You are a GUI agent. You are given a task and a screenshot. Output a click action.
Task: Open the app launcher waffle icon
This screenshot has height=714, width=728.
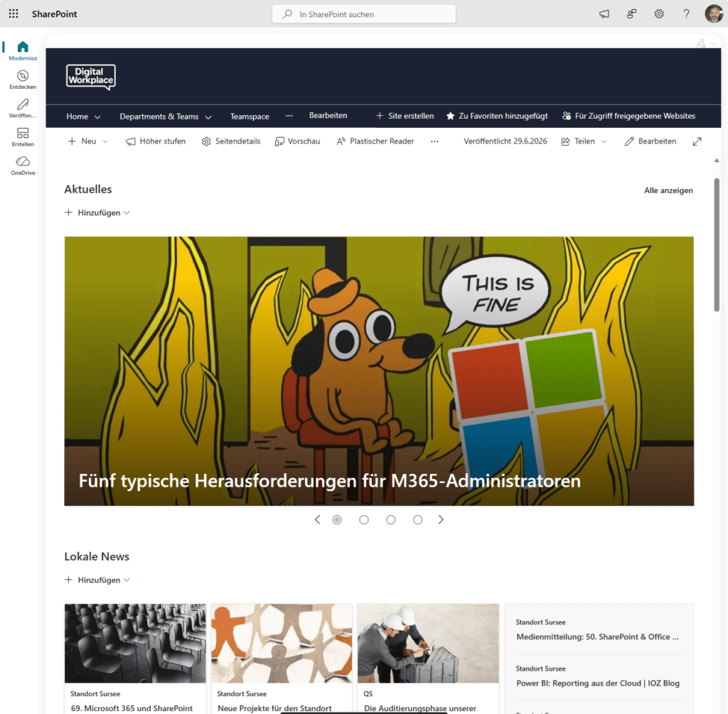pyautogui.click(x=14, y=14)
